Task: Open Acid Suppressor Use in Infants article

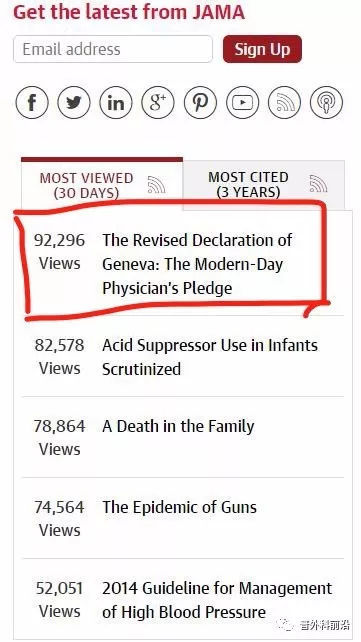Action: 210,357
